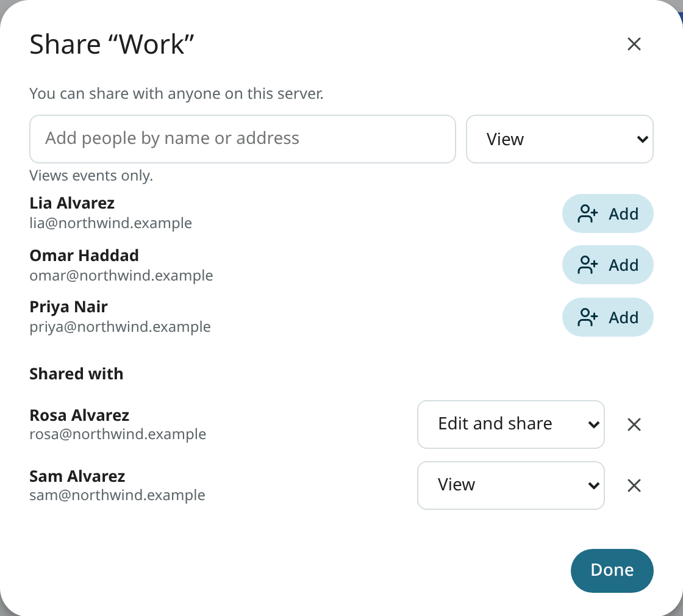This screenshot has width=683, height=616.
Task: Click the Views events only hint
Action: (91, 176)
